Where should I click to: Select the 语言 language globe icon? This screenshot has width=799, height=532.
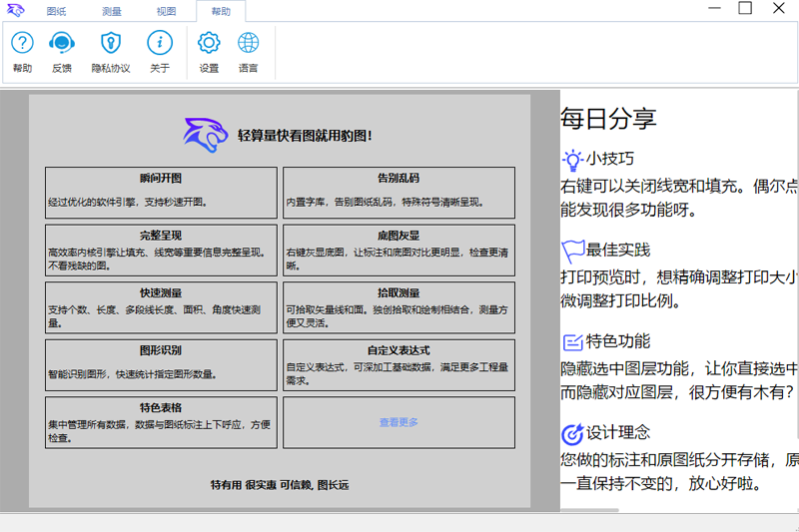(248, 43)
